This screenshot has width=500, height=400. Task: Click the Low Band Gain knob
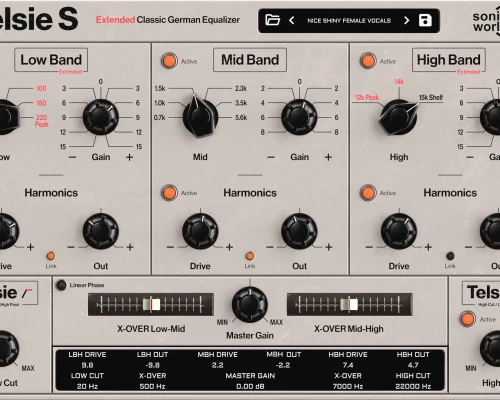tap(101, 117)
